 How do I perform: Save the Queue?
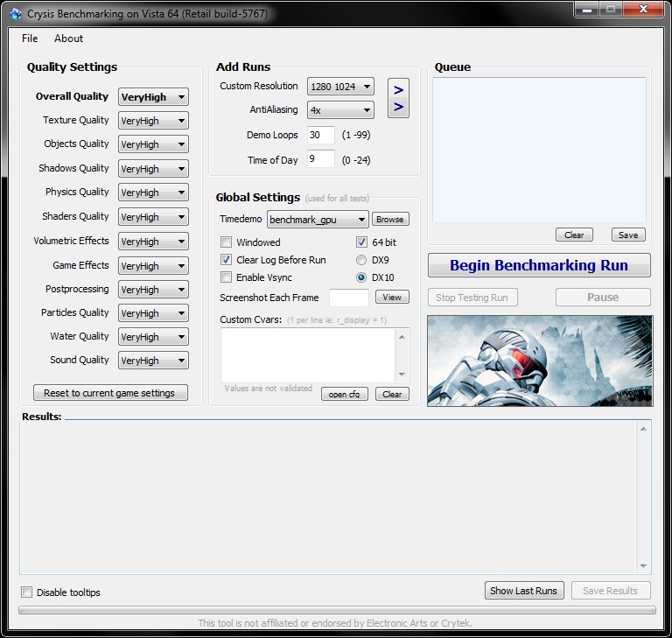tap(628, 235)
